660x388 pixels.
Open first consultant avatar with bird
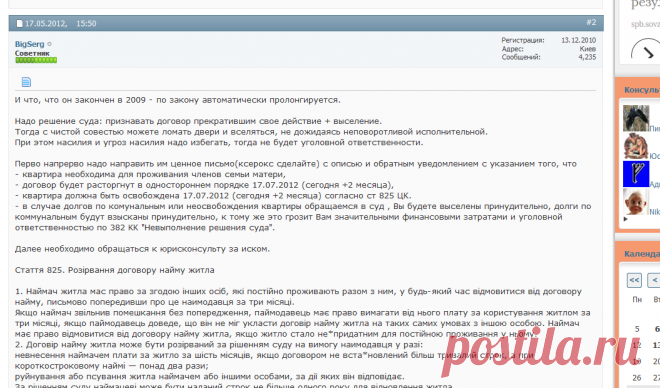click(636, 118)
